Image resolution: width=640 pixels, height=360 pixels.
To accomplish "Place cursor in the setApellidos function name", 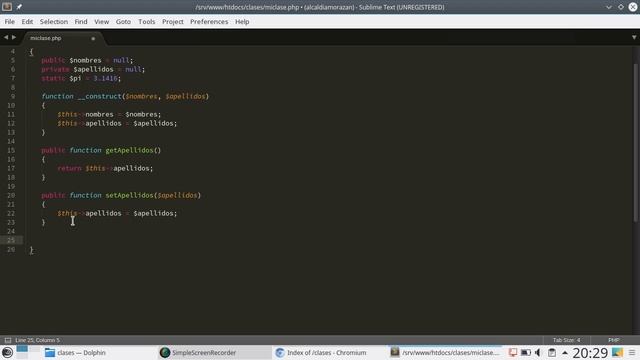I will 129,195.
